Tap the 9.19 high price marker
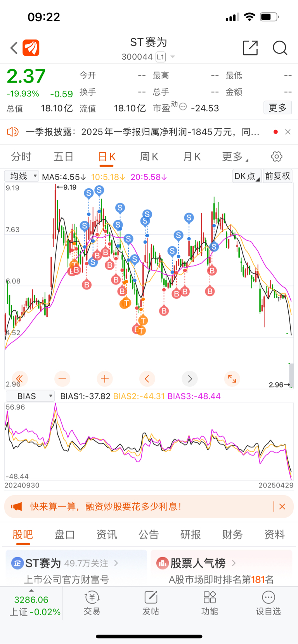298x644 pixels. 66,188
